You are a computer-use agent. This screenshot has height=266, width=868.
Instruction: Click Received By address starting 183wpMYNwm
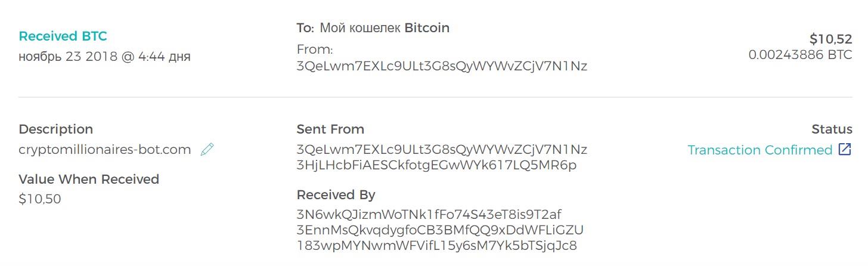436,245
